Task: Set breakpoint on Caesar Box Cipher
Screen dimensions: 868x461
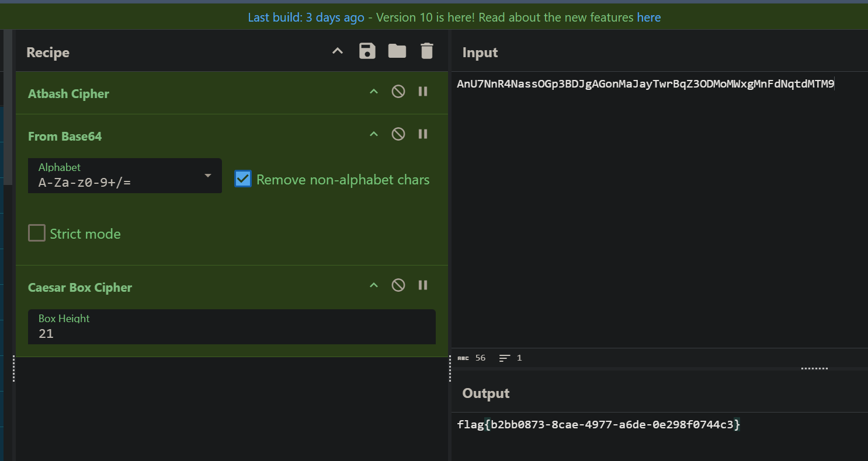Action: [x=423, y=285]
